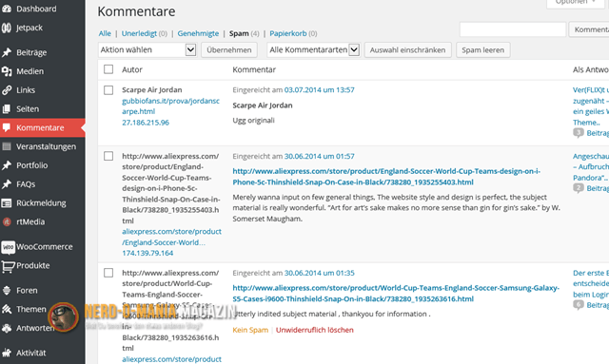Check the World-Cup-Teams Samsung comment checkbox
This screenshot has height=364, width=609.
click(x=108, y=273)
